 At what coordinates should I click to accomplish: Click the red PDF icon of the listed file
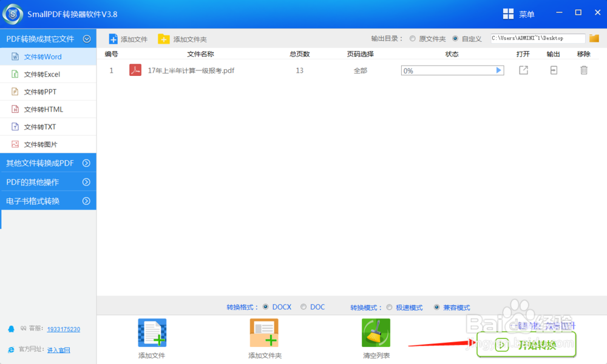coord(135,70)
